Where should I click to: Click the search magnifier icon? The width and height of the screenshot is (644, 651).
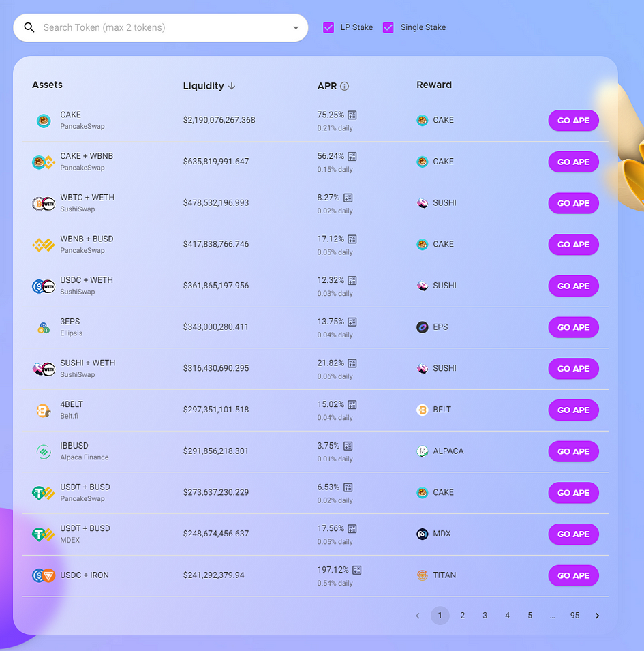(29, 27)
